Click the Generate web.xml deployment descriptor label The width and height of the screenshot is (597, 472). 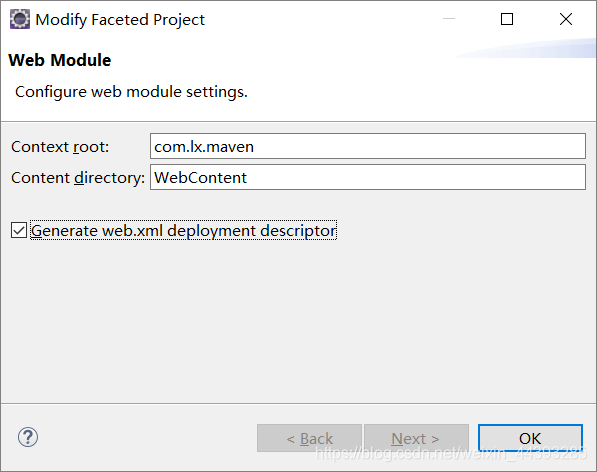(184, 231)
